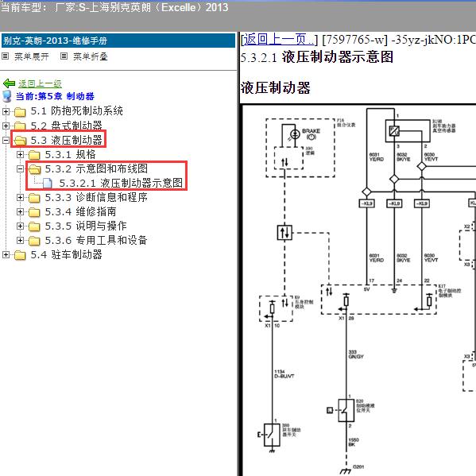Click open folder icon of 5.3.2 示意图和布线图

pyautogui.click(x=34, y=169)
